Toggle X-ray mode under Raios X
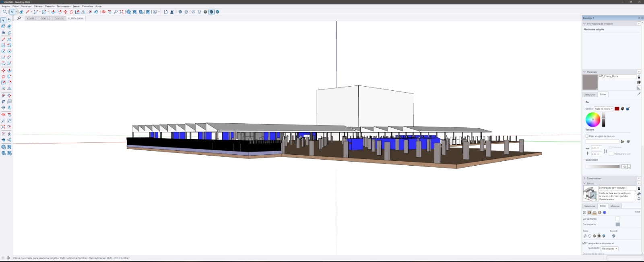The width and height of the screenshot is (644, 262). pyautogui.click(x=613, y=236)
